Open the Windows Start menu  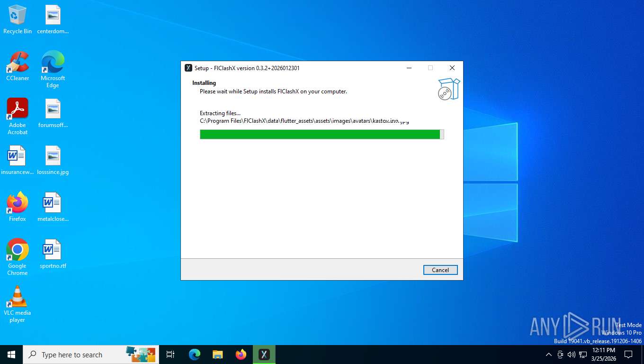pos(11,355)
